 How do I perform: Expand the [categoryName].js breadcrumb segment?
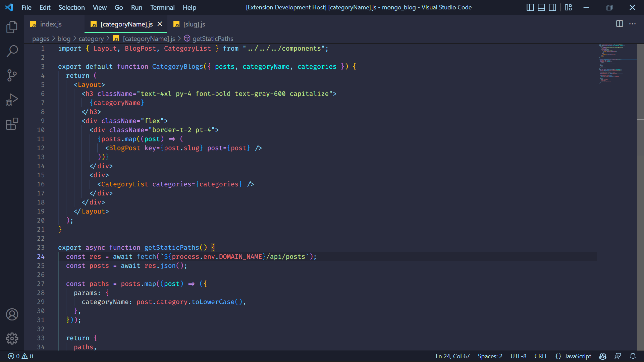point(149,39)
